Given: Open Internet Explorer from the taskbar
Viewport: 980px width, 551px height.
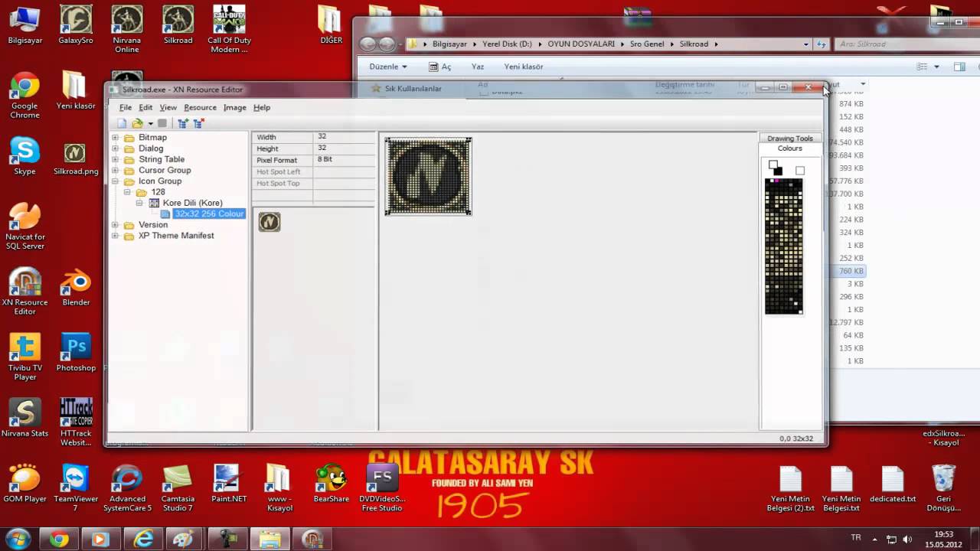Looking at the screenshot, I should (x=142, y=539).
